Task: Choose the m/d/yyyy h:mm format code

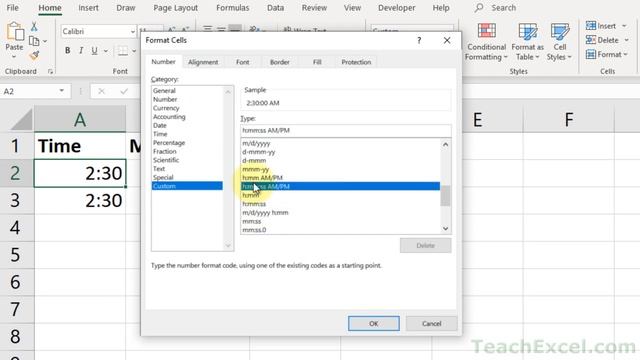Action: point(340,213)
